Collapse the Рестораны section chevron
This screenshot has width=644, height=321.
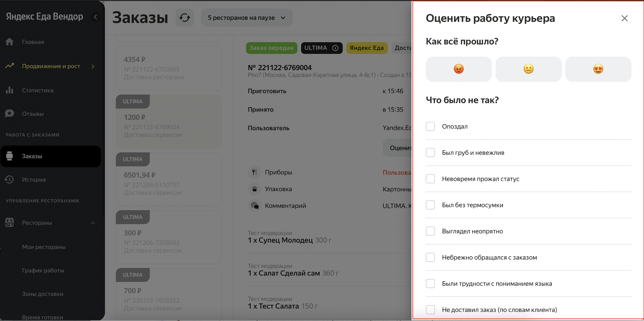click(x=93, y=223)
